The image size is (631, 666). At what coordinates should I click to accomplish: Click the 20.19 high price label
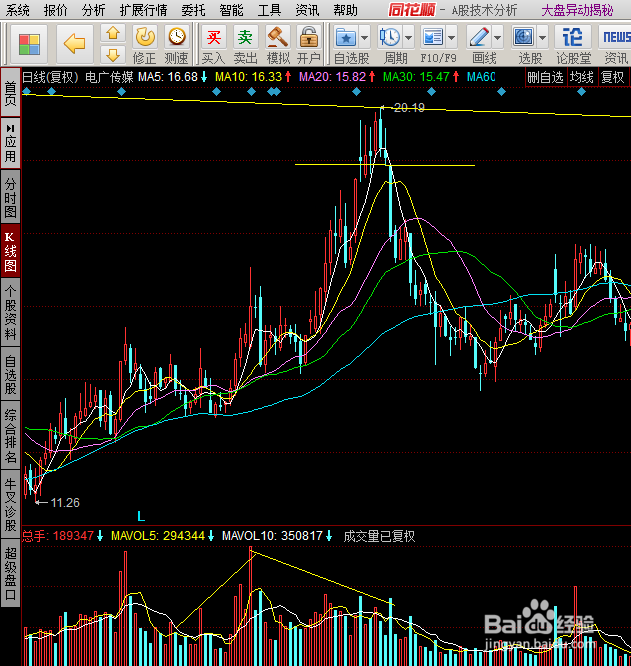click(x=409, y=108)
